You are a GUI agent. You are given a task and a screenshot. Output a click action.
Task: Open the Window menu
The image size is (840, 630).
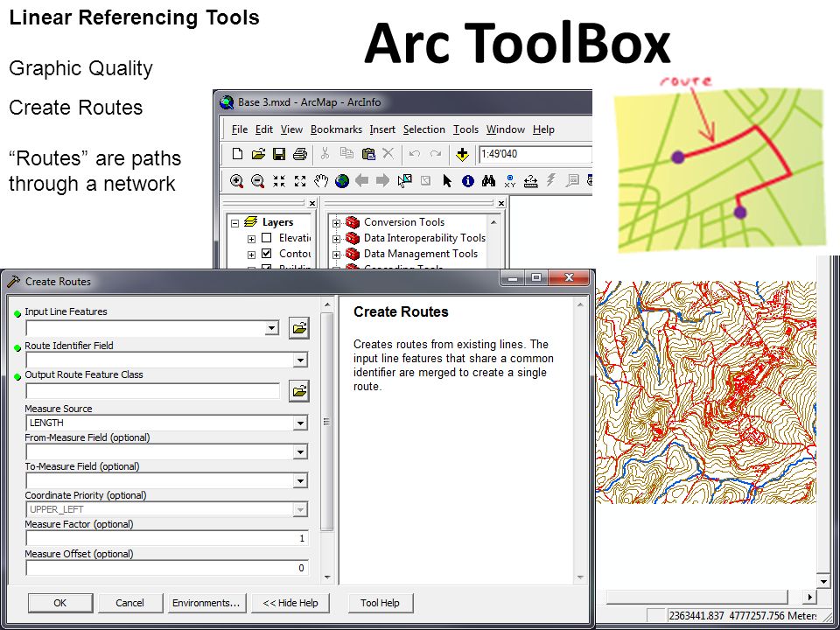click(x=505, y=129)
